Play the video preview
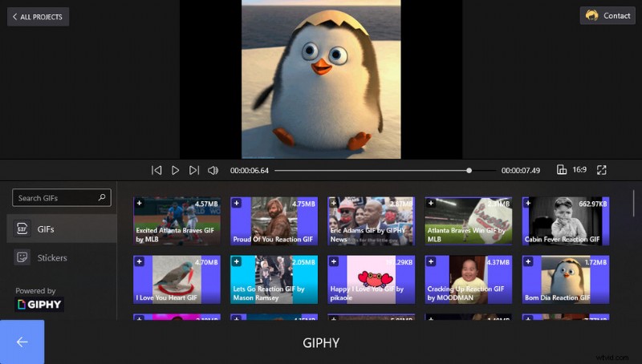Screen dimensions: 642x364 pyautogui.click(x=175, y=170)
